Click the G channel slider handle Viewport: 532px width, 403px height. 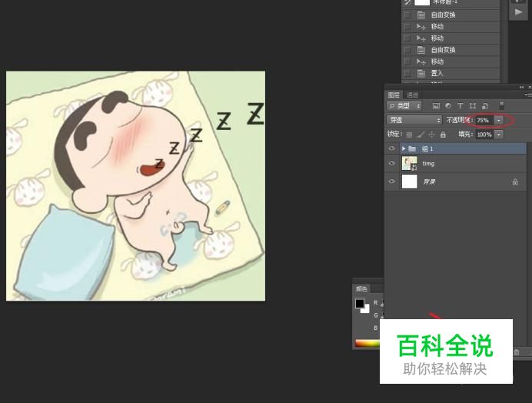pyautogui.click(x=382, y=315)
